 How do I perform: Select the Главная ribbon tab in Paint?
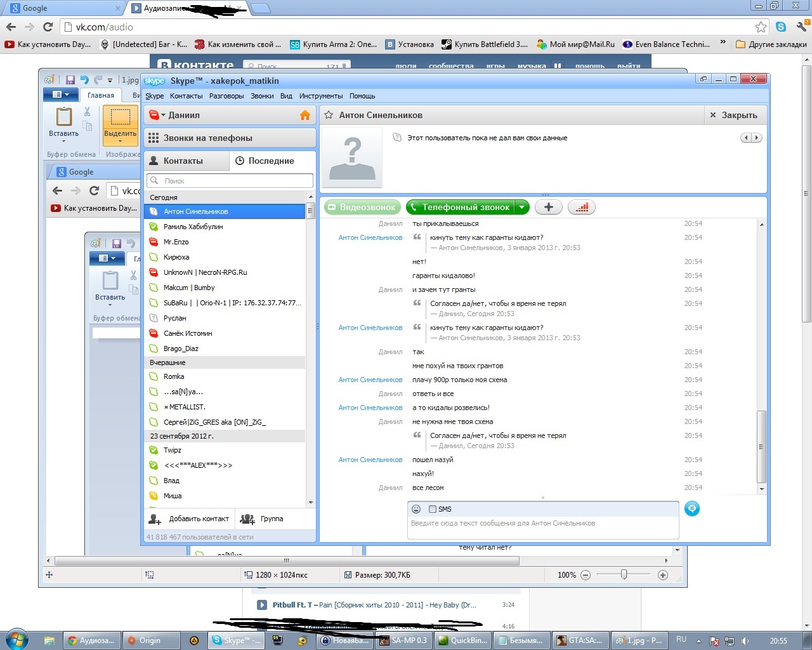coord(101,95)
